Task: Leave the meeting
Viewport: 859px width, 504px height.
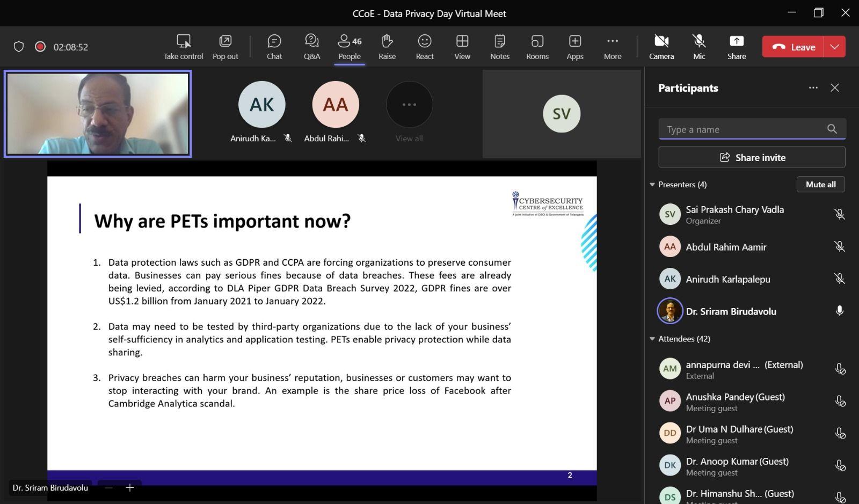Action: coord(793,47)
